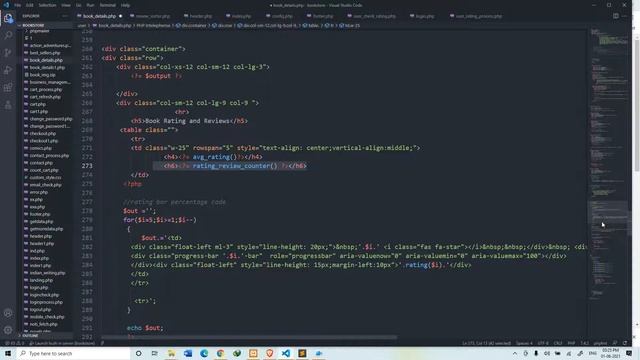640x360 pixels.
Task: Open logout.php in the explorer
Action: (x=40, y=310)
